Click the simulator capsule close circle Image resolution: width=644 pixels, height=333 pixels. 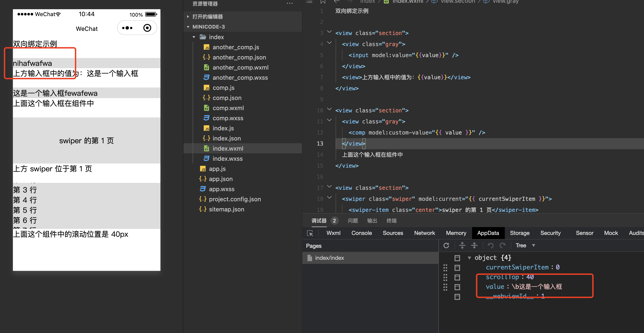147,28
